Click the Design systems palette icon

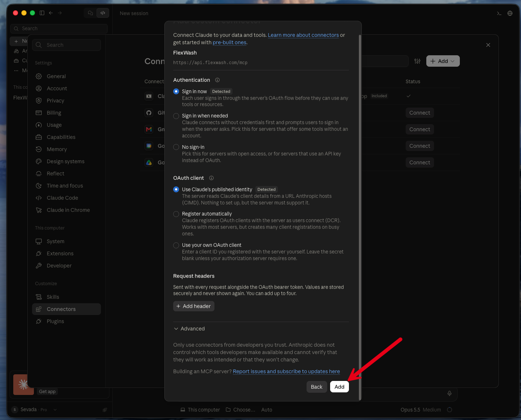click(x=39, y=161)
